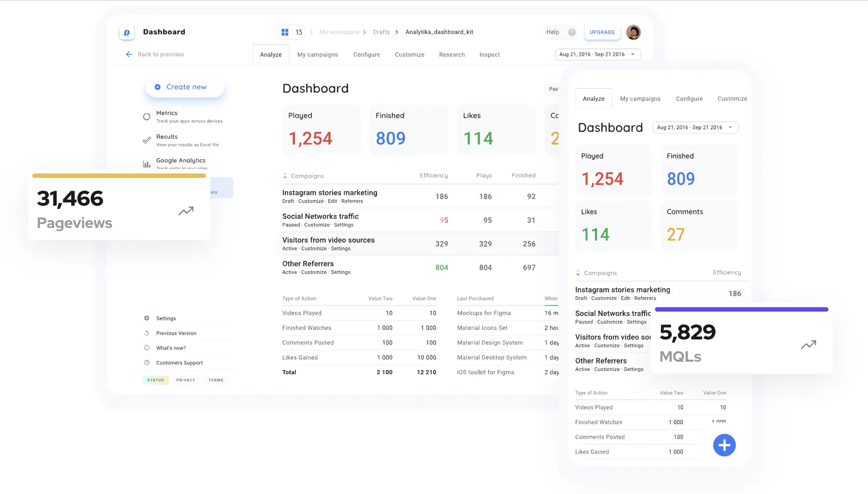The height and width of the screenshot is (494, 868).
Task: Click the Previous Version history icon
Action: [x=147, y=333]
